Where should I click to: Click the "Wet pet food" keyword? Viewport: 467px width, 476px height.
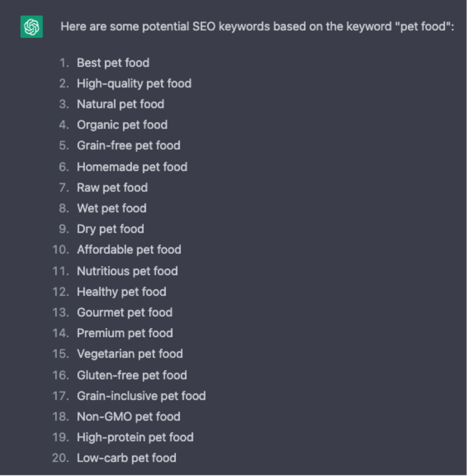[112, 208]
